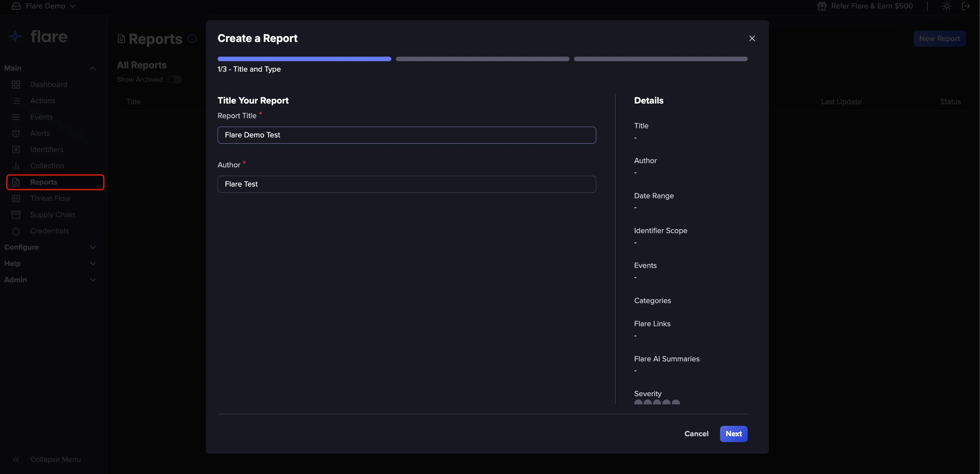Open the Identifiers icon
This screenshot has width=980, height=474.
point(16,149)
